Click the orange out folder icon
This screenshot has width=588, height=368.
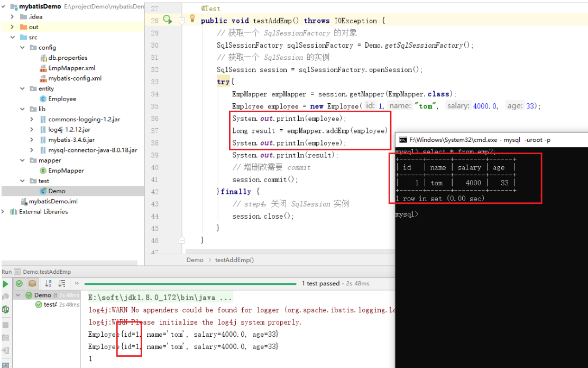23,27
